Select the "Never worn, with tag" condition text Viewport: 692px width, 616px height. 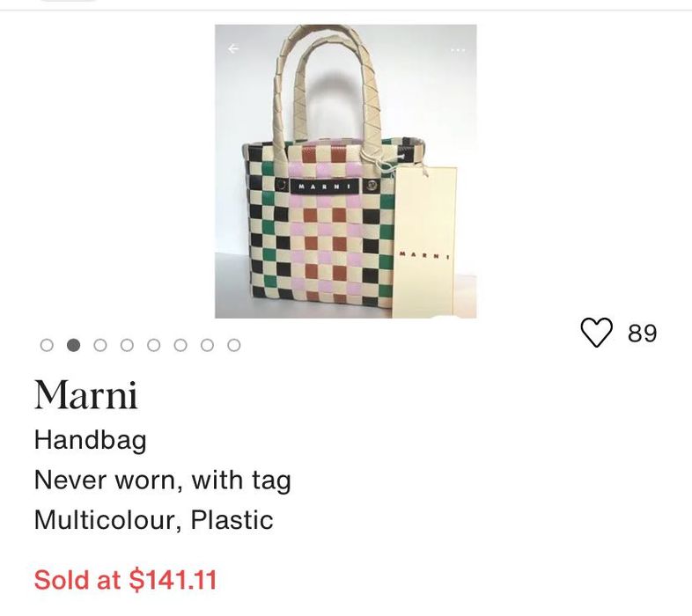coord(162,480)
